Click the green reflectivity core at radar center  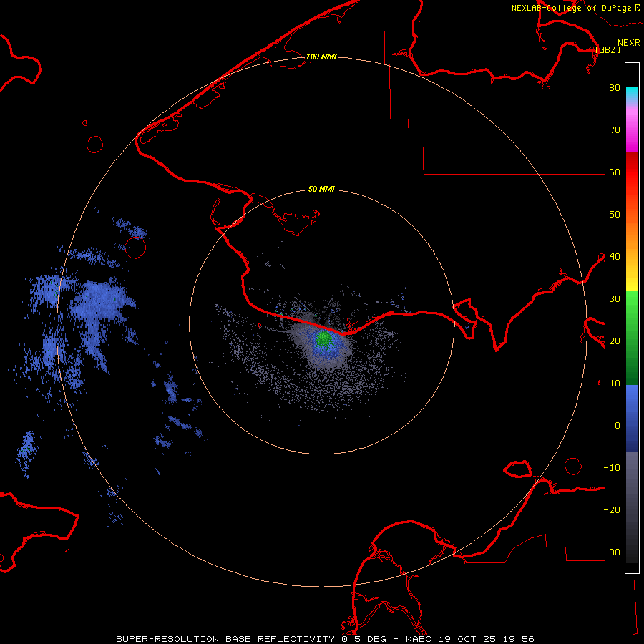pyautogui.click(x=324, y=338)
